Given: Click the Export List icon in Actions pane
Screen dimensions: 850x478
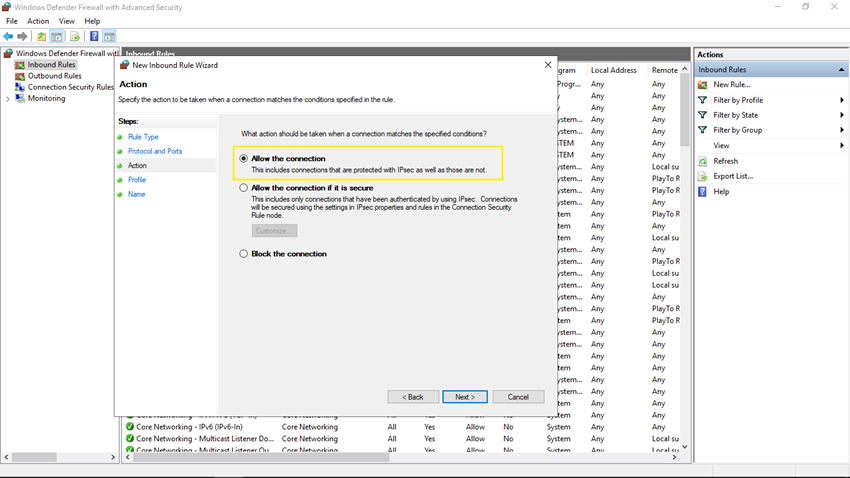Looking at the screenshot, I should coord(703,176).
